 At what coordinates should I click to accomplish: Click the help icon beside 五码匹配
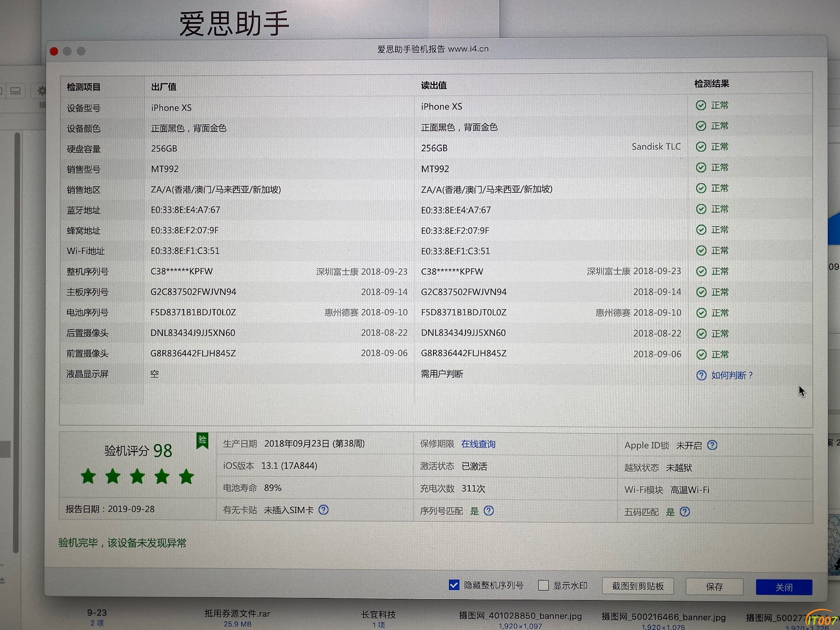pos(685,511)
